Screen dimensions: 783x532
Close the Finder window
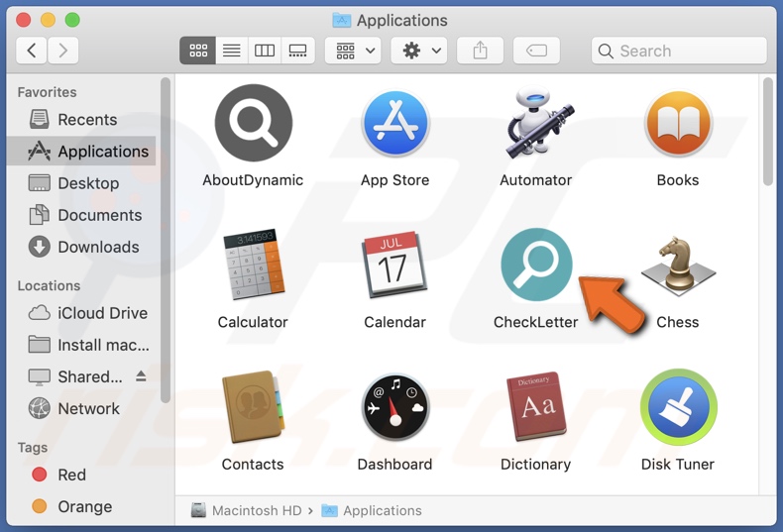coord(23,20)
